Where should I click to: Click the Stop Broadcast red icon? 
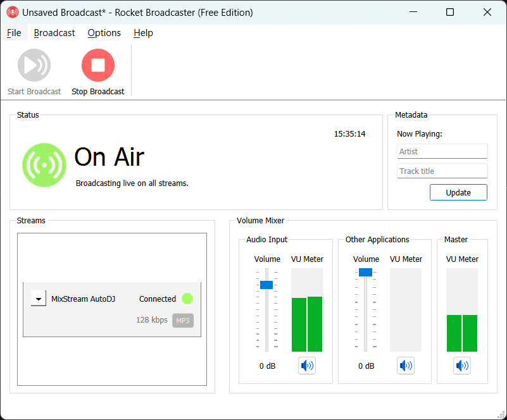coord(98,65)
